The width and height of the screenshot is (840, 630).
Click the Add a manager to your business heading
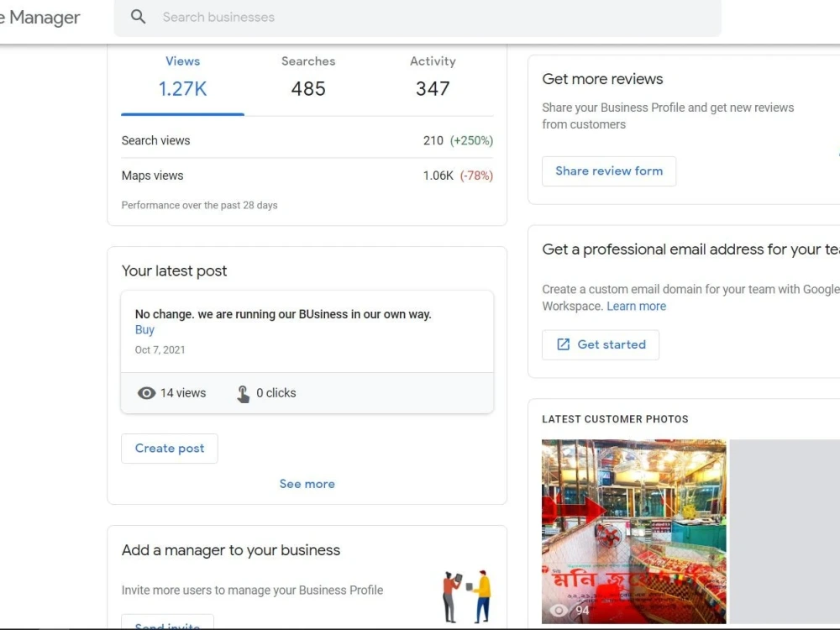231,550
